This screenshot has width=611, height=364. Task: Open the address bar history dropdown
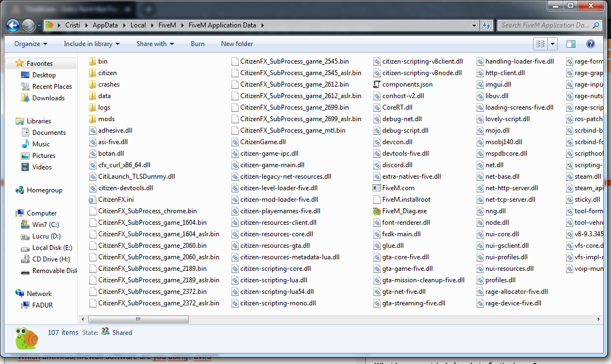[474, 25]
